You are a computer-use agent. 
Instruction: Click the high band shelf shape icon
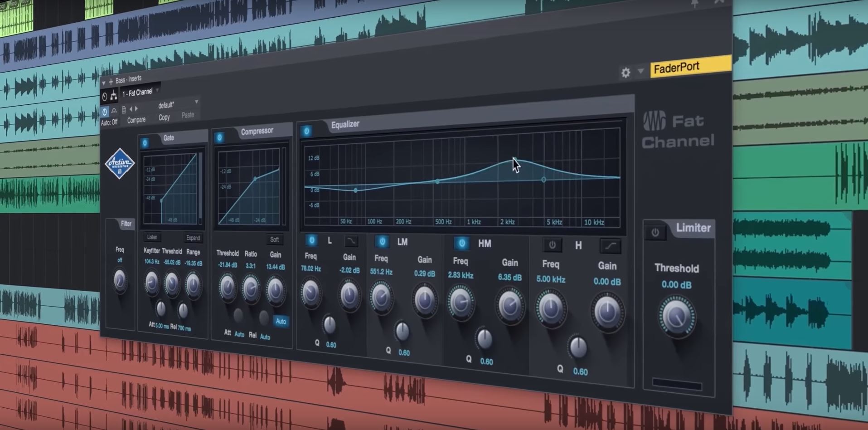coord(610,246)
